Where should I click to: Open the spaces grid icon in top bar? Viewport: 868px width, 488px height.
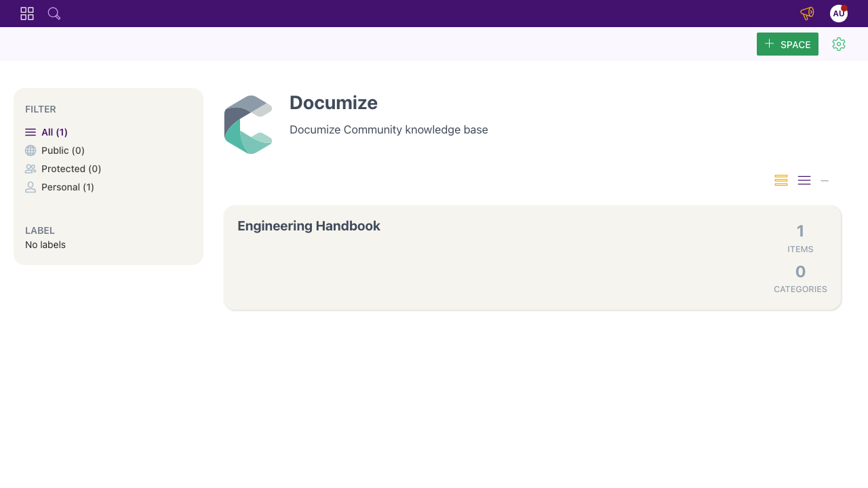point(27,14)
